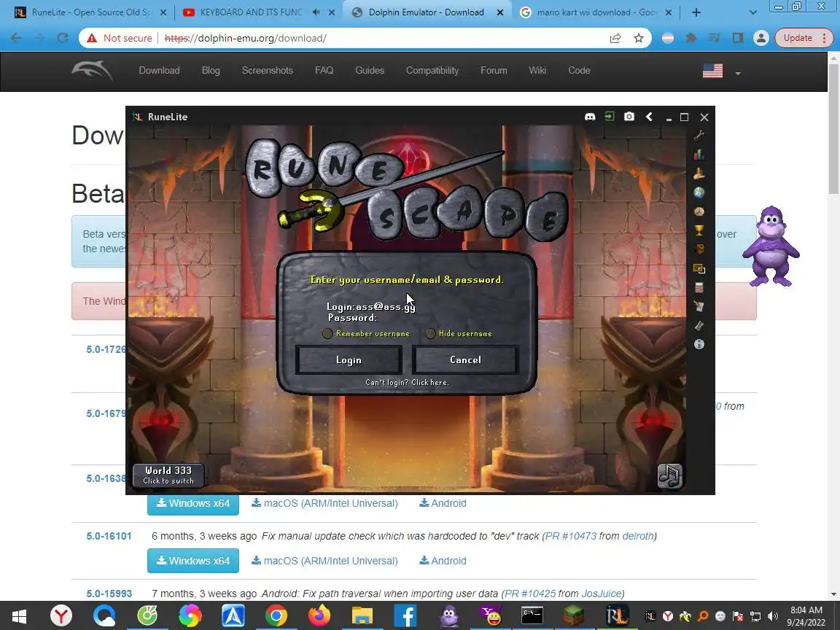This screenshot has height=630, width=840.
Task: Open Blog page in Dolphin navigation
Action: [x=211, y=70]
